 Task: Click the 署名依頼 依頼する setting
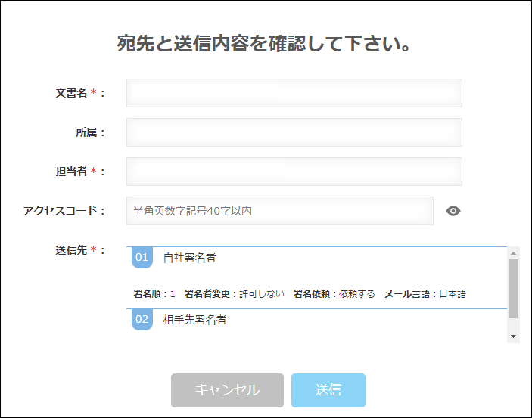pyautogui.click(x=356, y=293)
